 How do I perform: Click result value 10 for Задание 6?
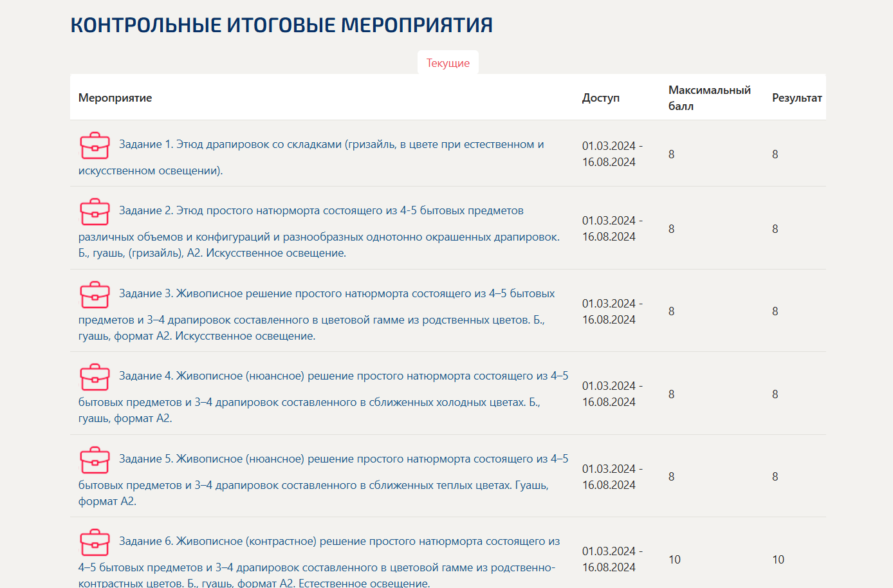point(778,560)
